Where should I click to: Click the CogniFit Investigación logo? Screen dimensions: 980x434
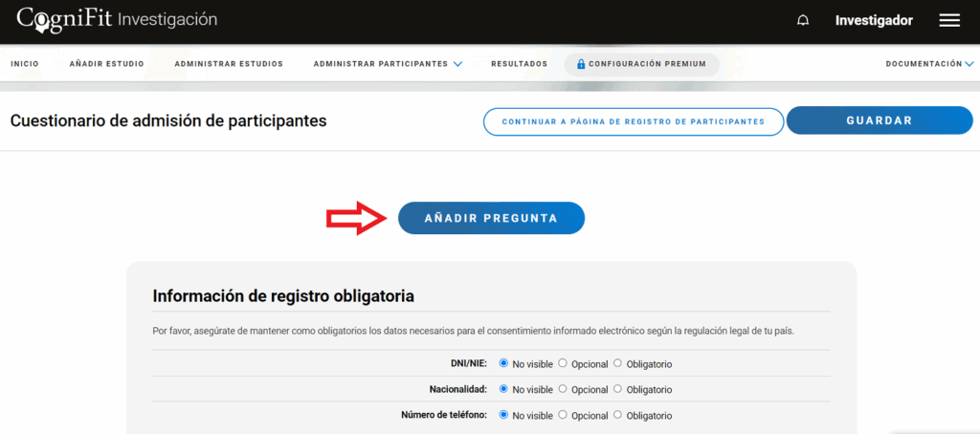click(x=117, y=19)
